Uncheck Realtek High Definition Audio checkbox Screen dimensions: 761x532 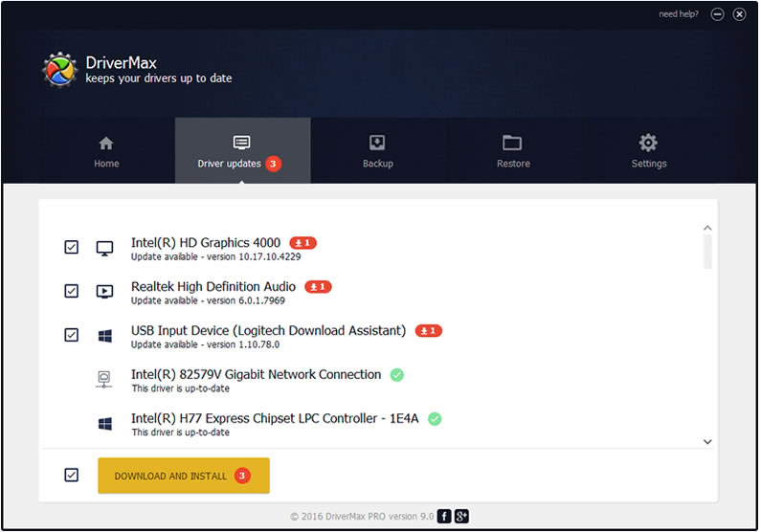[72, 291]
